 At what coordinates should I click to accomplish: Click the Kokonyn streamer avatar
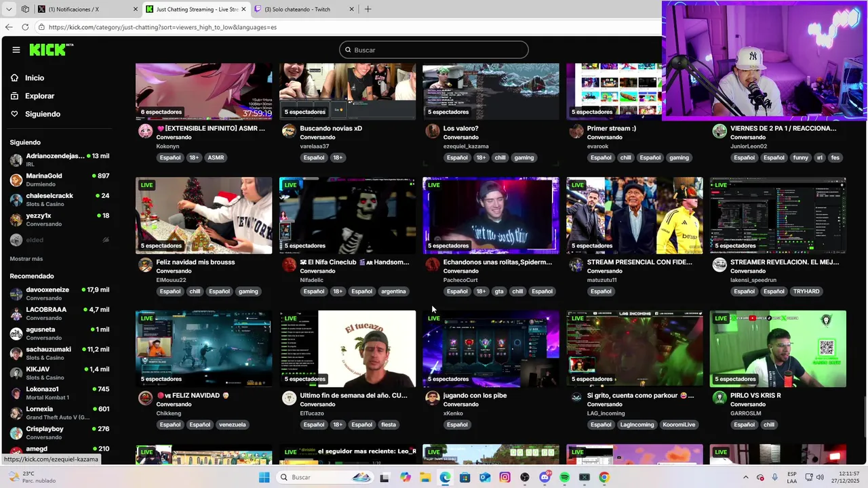tap(145, 131)
